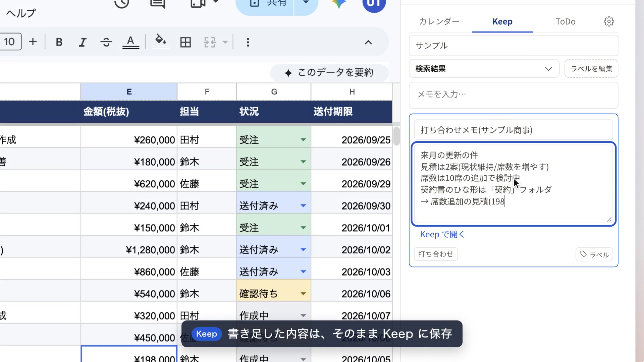Open the borders tool
Screen dimensions: 644x362
pos(185,42)
